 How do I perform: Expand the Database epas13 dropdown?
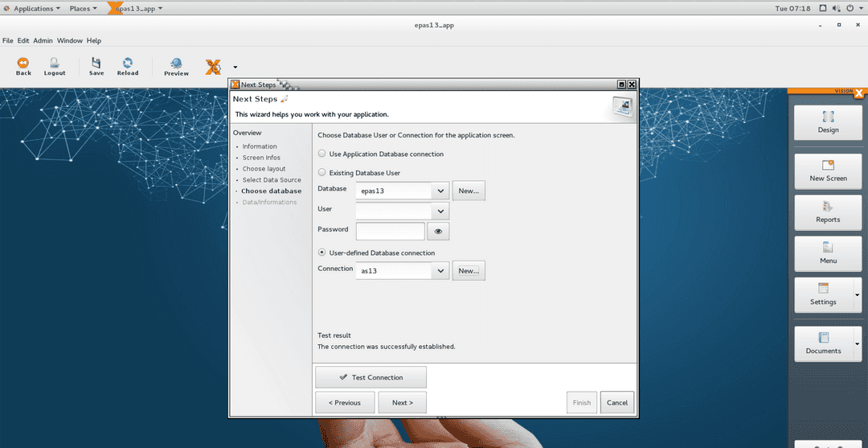click(440, 191)
